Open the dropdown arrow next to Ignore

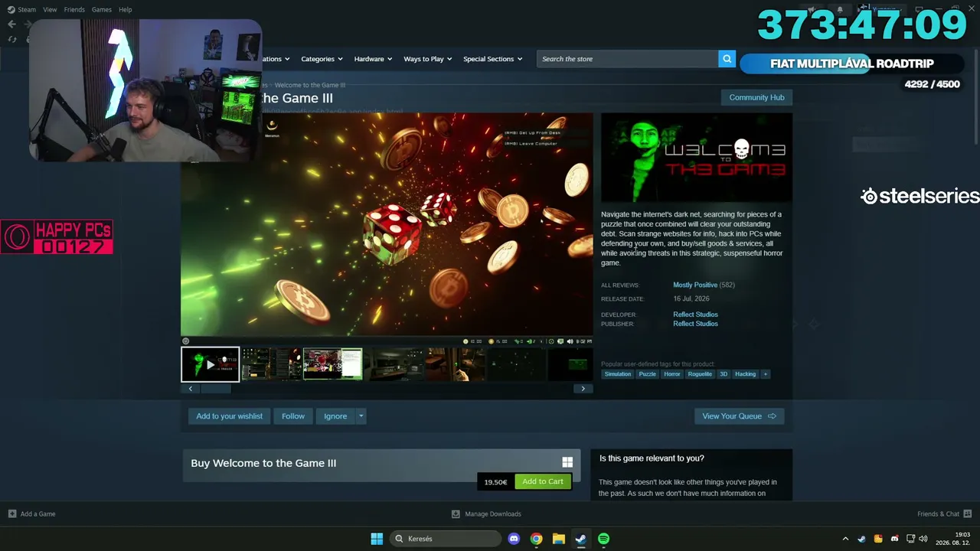pos(361,416)
